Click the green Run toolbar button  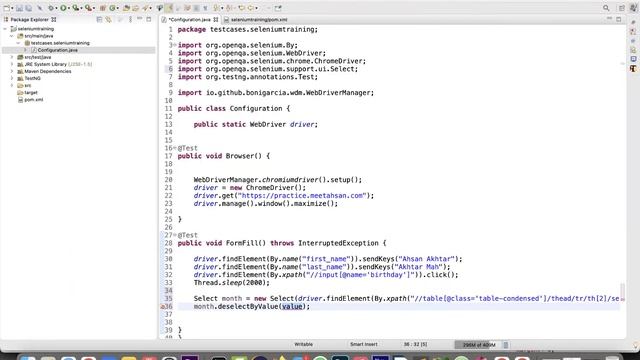[x=63, y=8]
